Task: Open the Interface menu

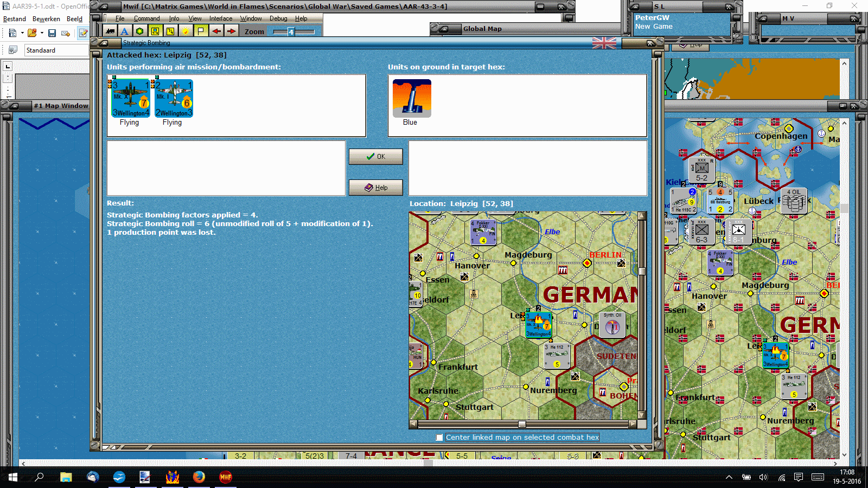Action: coord(221,18)
